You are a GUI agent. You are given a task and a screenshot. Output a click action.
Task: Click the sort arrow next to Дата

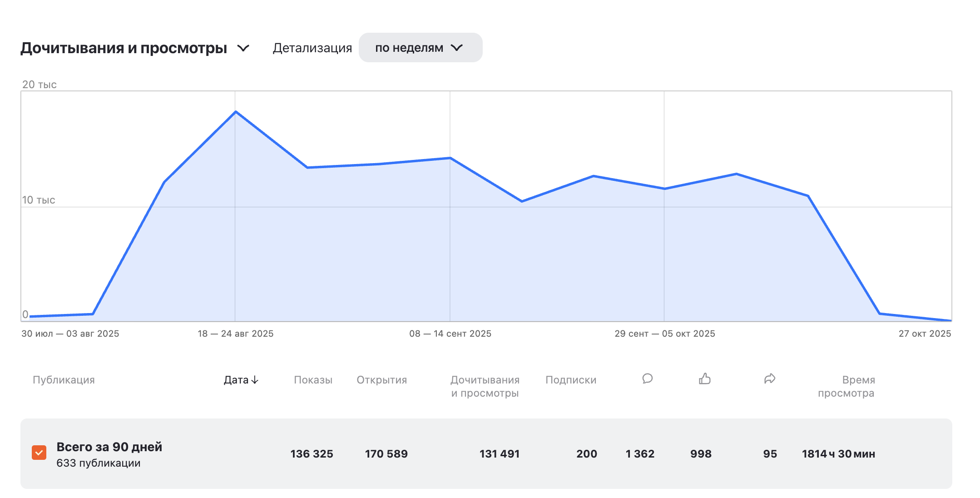click(x=255, y=380)
